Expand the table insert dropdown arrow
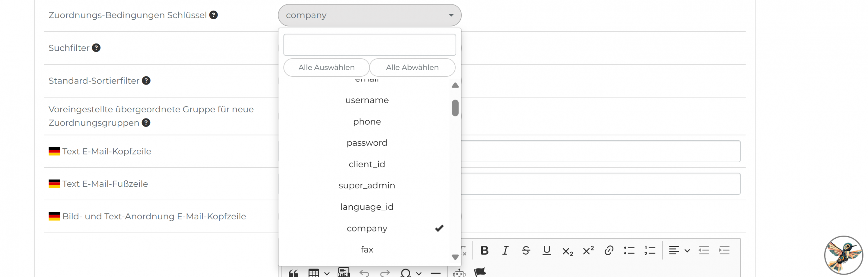 tap(327, 273)
